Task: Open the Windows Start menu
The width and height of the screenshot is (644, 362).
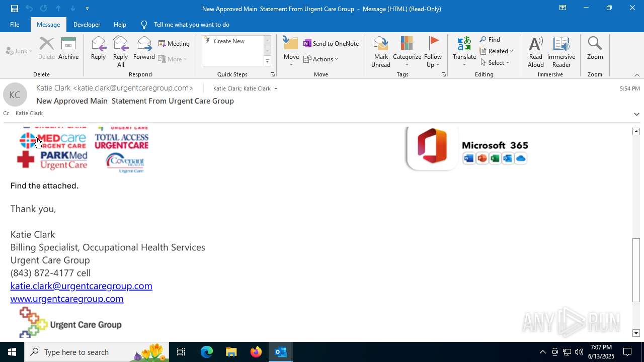Action: click(12, 352)
